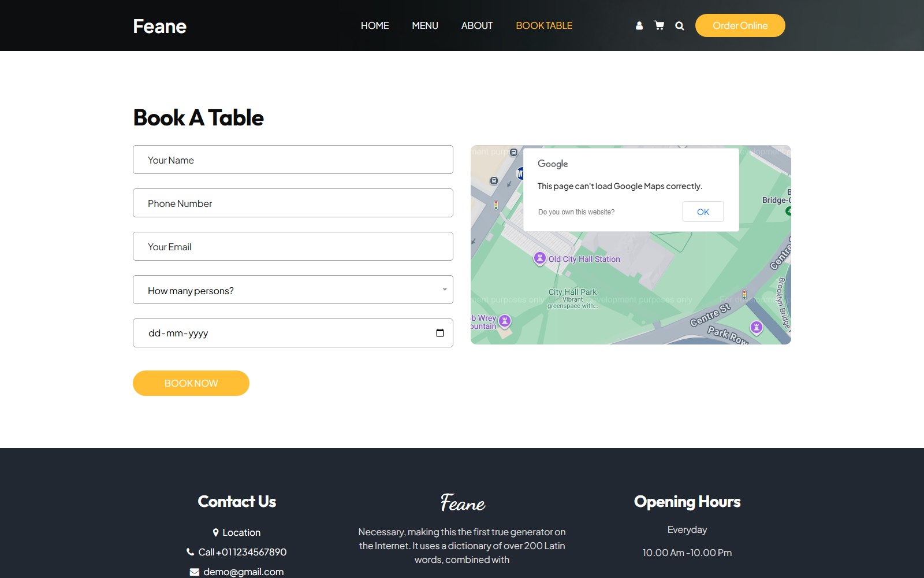This screenshot has width=924, height=578.
Task: Click the Call +01 1234567890 link
Action: tap(237, 552)
